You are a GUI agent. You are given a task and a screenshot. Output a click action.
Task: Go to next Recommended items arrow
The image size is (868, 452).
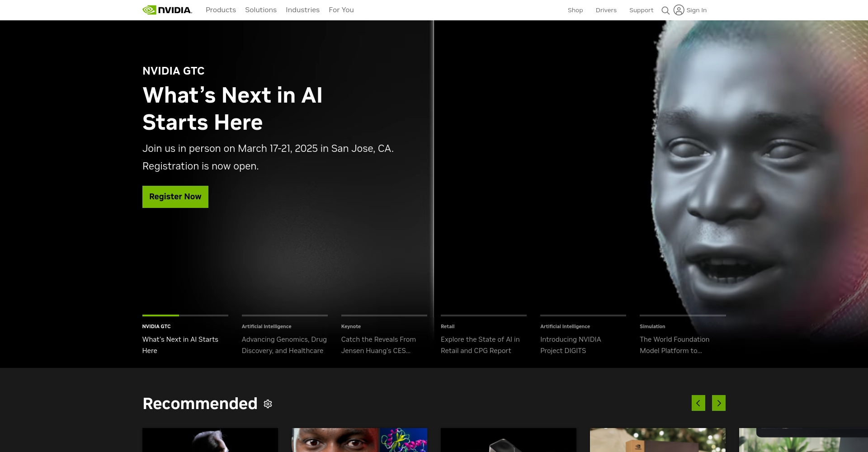[719, 403]
